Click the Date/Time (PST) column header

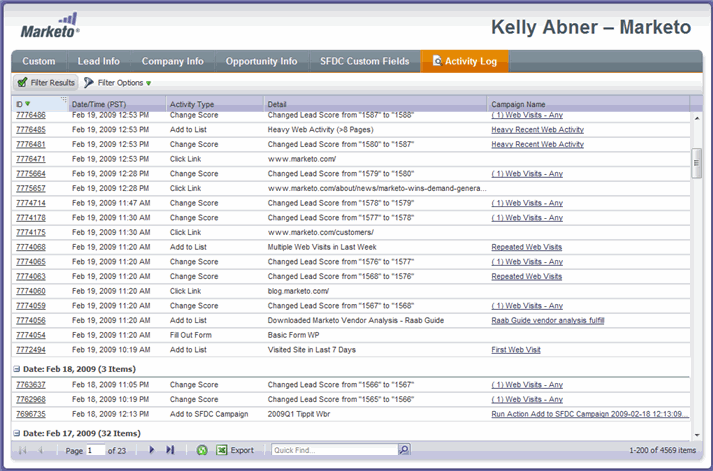tap(117, 104)
